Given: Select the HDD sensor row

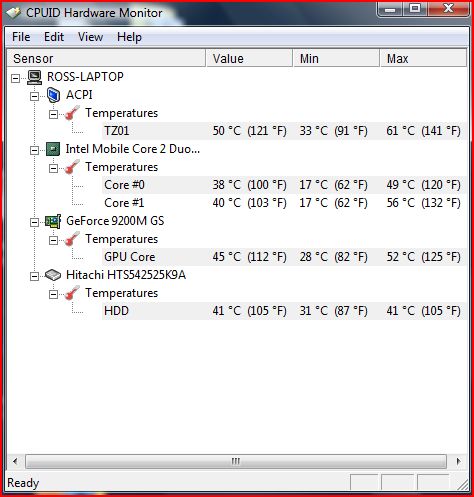Looking at the screenshot, I should point(283,311).
